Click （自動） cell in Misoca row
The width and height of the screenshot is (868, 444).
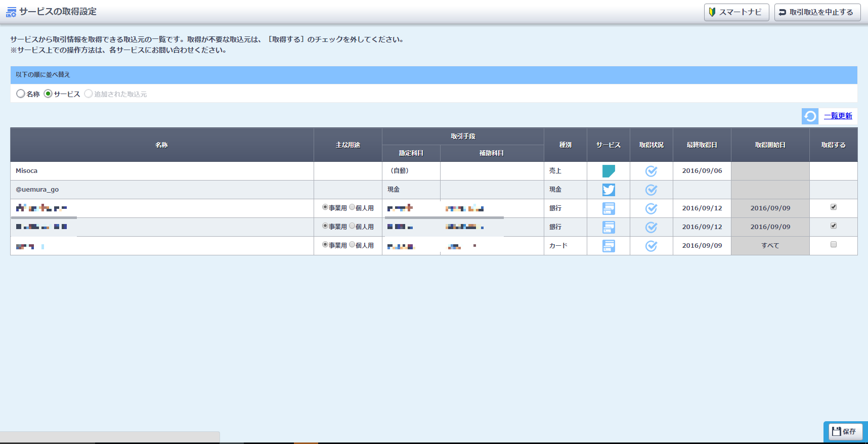[411, 171]
